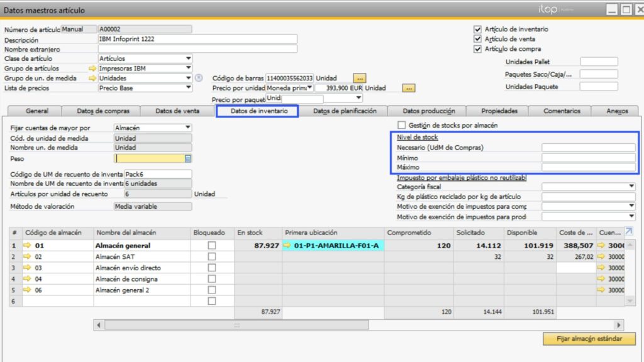Select the Datos de inventario tab
This screenshot has width=644, height=362.
258,111
